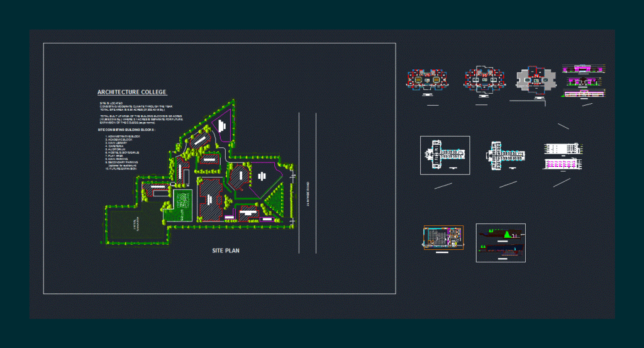644x348 pixels.
Task: Select the bottom magenta elevation drawing
Action: point(584,94)
